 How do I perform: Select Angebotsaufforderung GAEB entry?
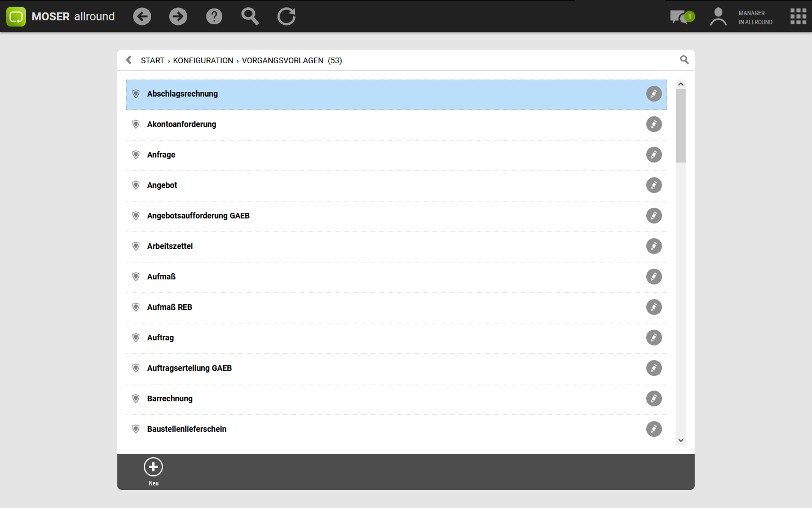click(396, 216)
